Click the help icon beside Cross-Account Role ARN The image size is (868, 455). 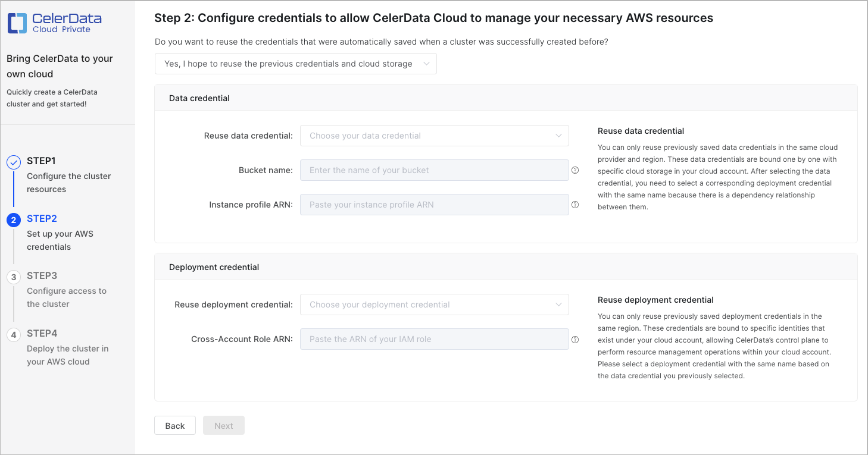point(575,339)
